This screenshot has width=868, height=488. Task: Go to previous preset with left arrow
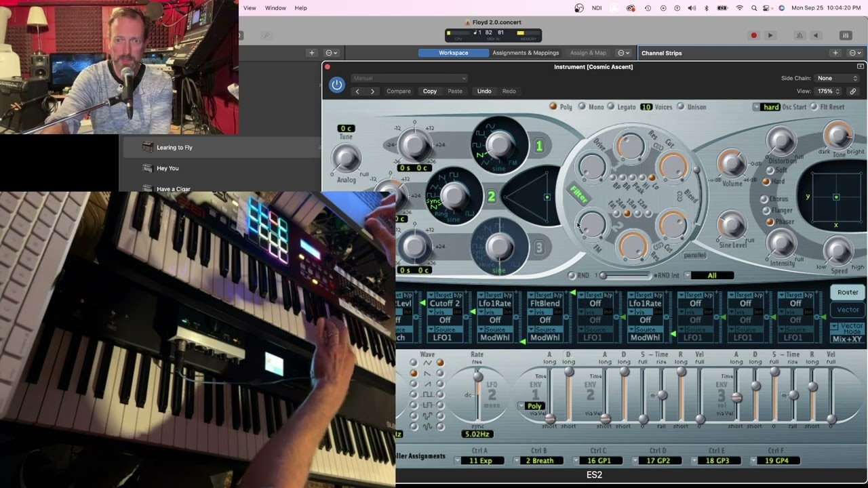point(357,91)
